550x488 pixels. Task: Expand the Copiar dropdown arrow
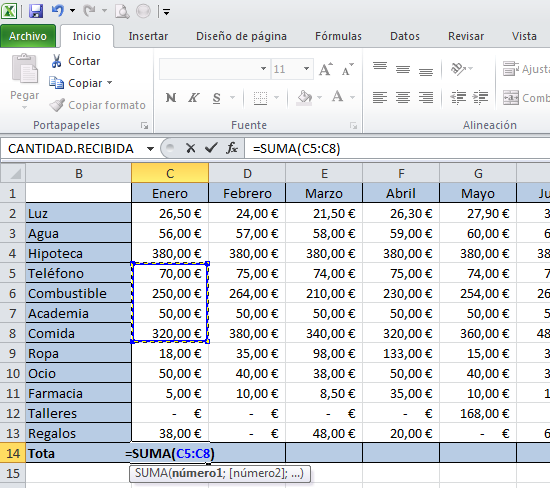[110, 83]
